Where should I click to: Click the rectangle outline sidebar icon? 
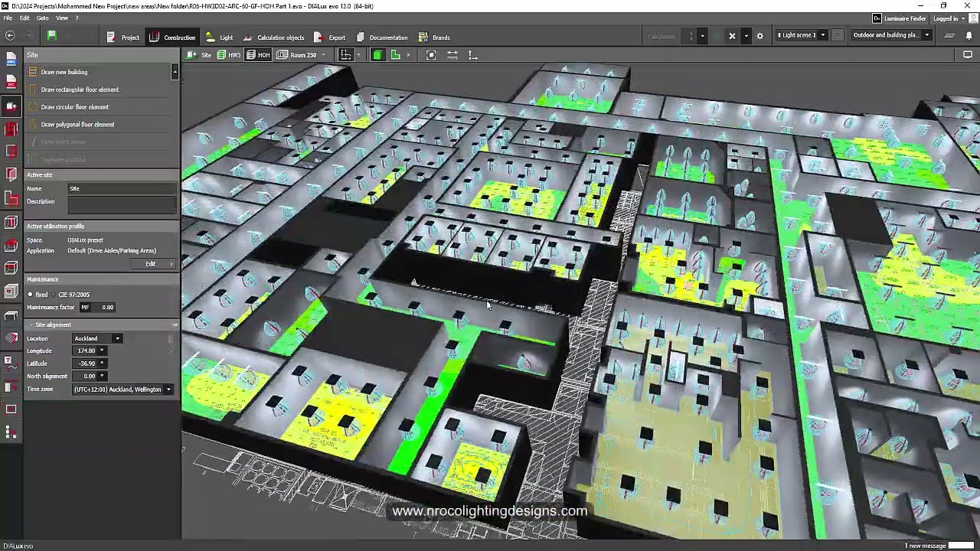[x=11, y=409]
